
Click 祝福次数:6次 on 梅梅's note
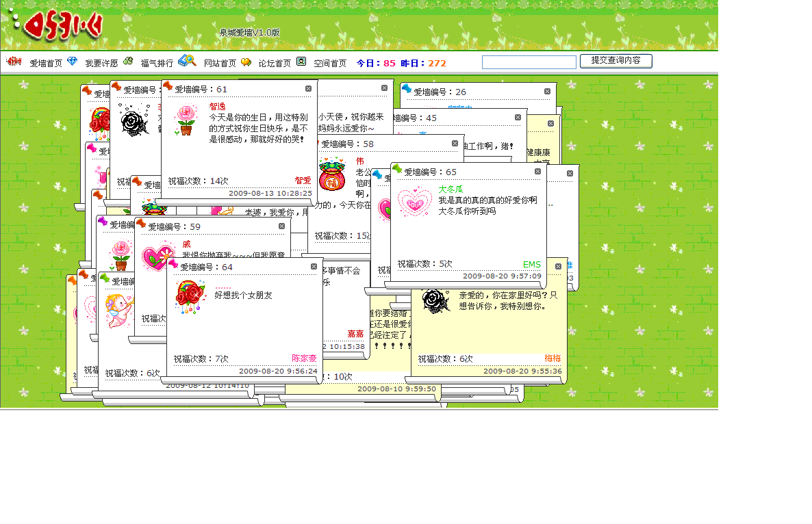pyautogui.click(x=445, y=358)
